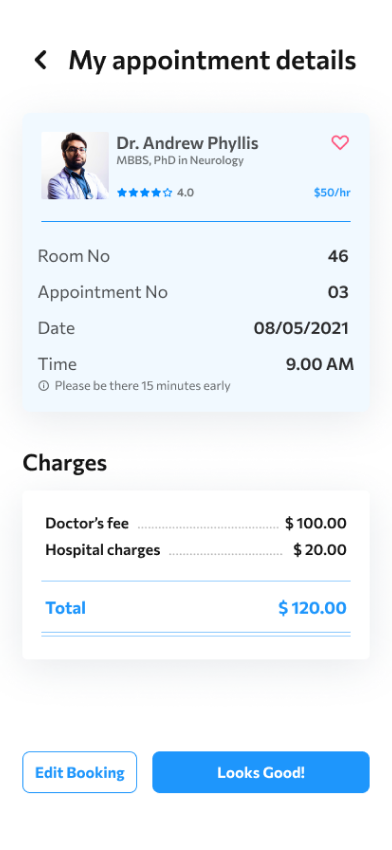The image size is (392, 850).
Task: Select the time 9.00 AM
Action: coord(320,364)
